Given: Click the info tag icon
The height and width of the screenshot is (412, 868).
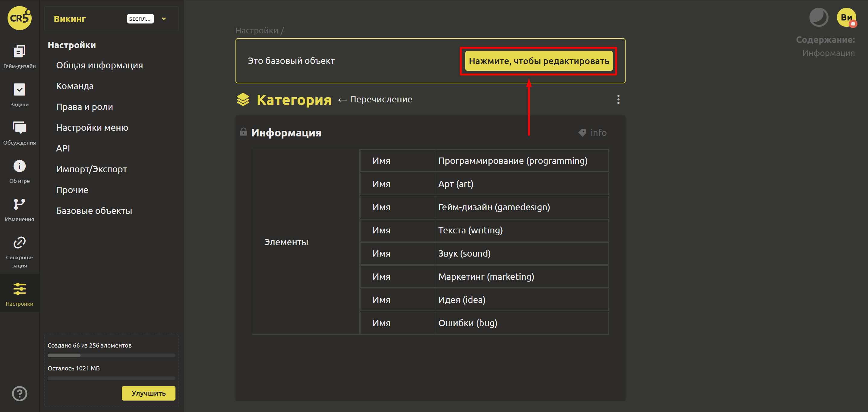Looking at the screenshot, I should click(x=582, y=133).
